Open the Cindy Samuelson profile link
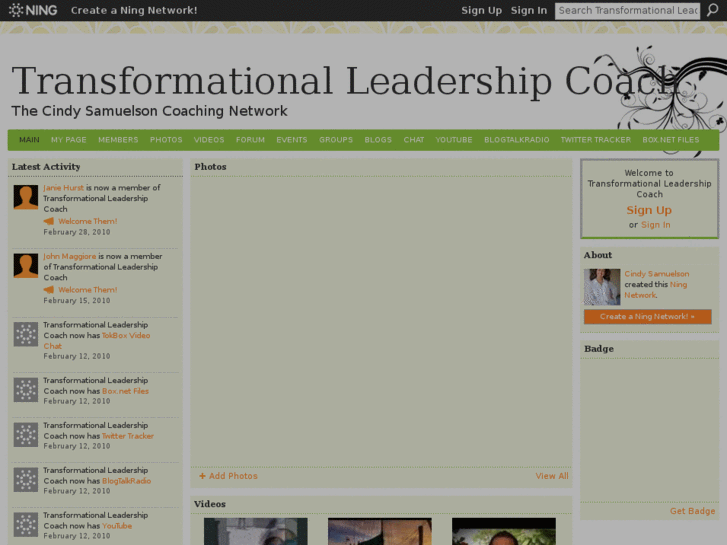 (657, 274)
